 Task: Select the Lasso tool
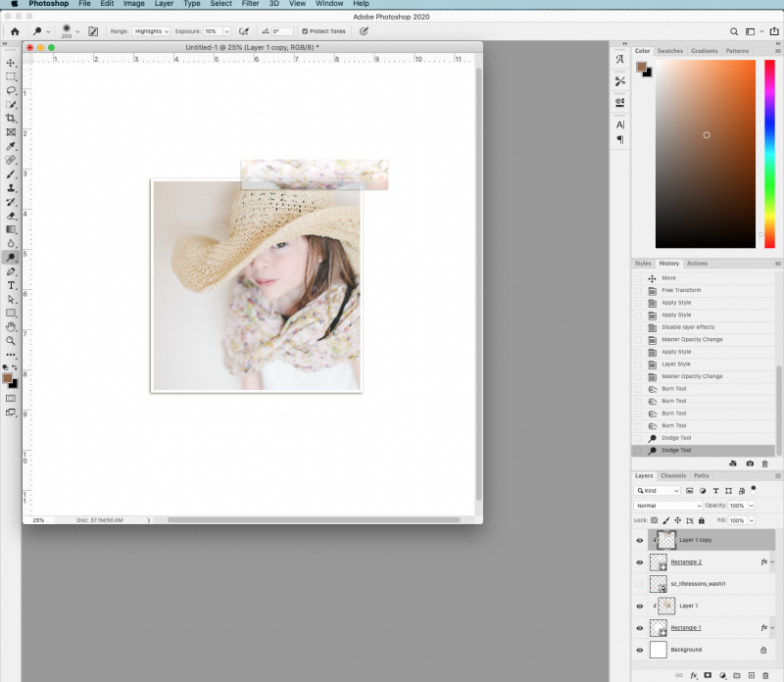point(11,91)
